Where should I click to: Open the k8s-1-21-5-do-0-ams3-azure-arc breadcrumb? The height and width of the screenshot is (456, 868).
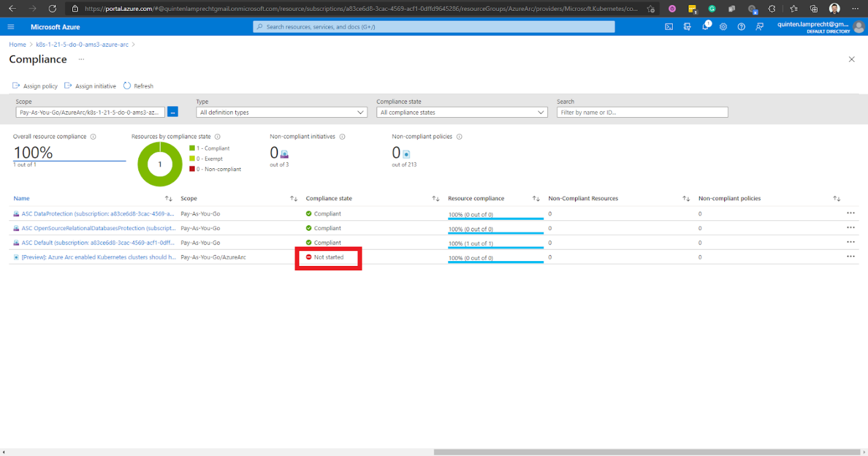coord(82,44)
